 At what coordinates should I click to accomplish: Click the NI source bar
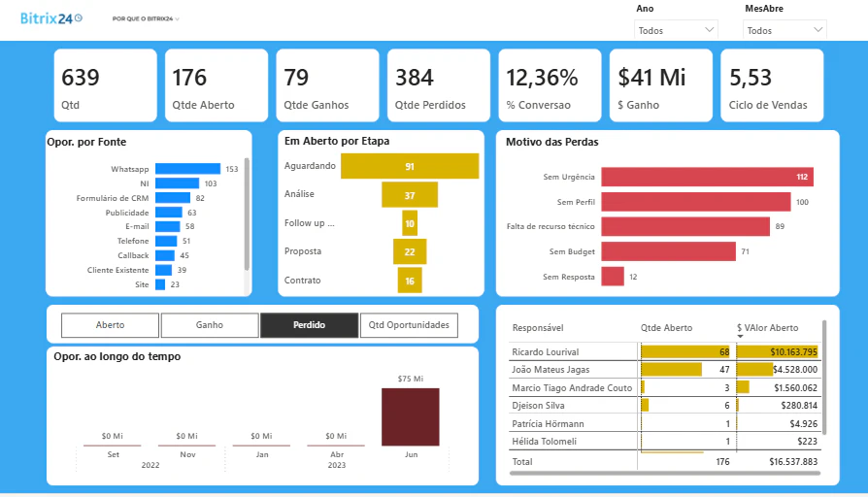pos(177,183)
